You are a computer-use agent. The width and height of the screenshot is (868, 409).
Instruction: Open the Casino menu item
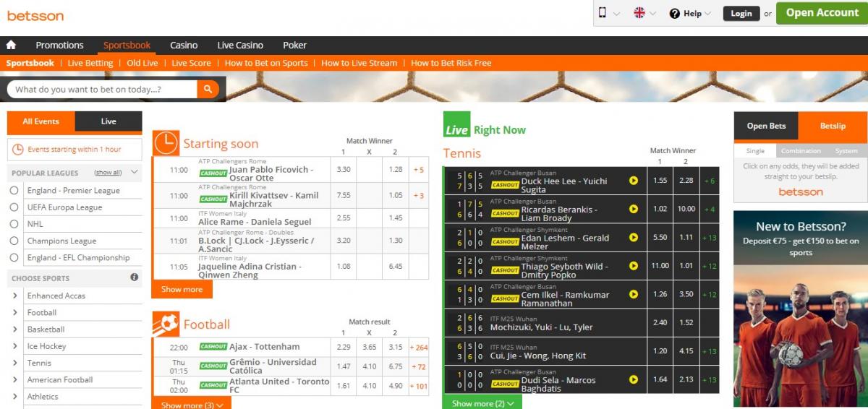pos(184,45)
